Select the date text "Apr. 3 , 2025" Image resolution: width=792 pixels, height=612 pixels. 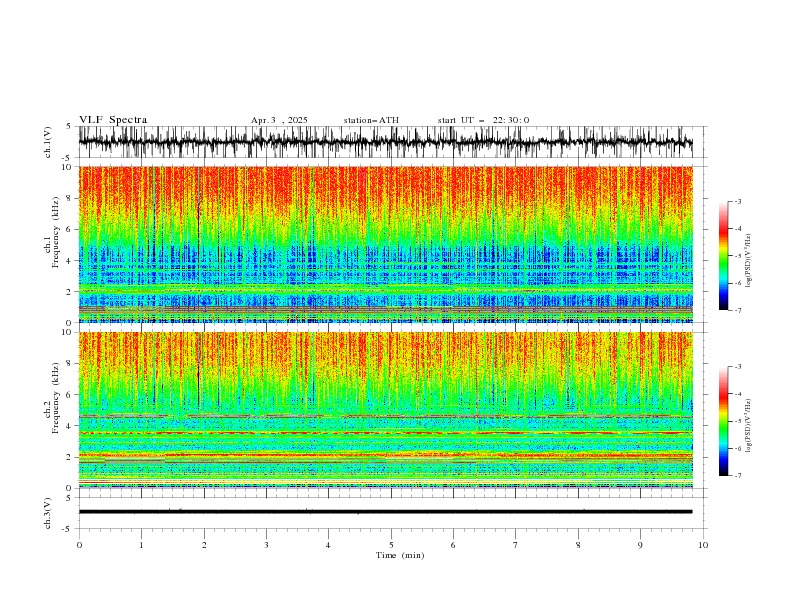click(279, 120)
